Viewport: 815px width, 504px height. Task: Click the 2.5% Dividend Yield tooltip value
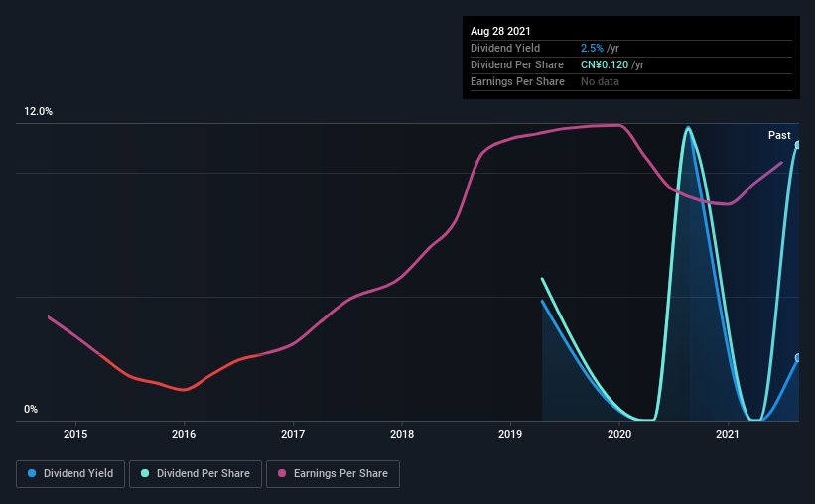click(592, 48)
